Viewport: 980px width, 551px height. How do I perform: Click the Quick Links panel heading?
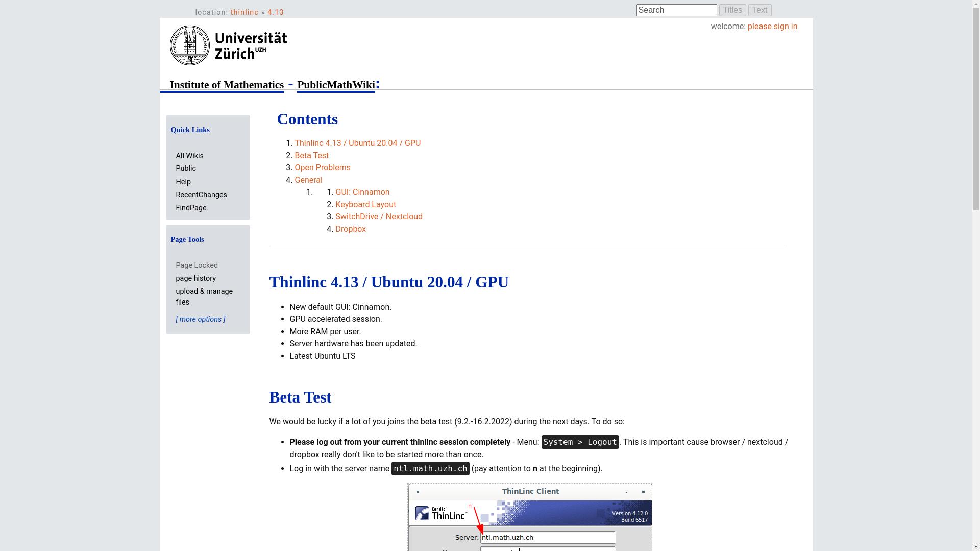[190, 130]
